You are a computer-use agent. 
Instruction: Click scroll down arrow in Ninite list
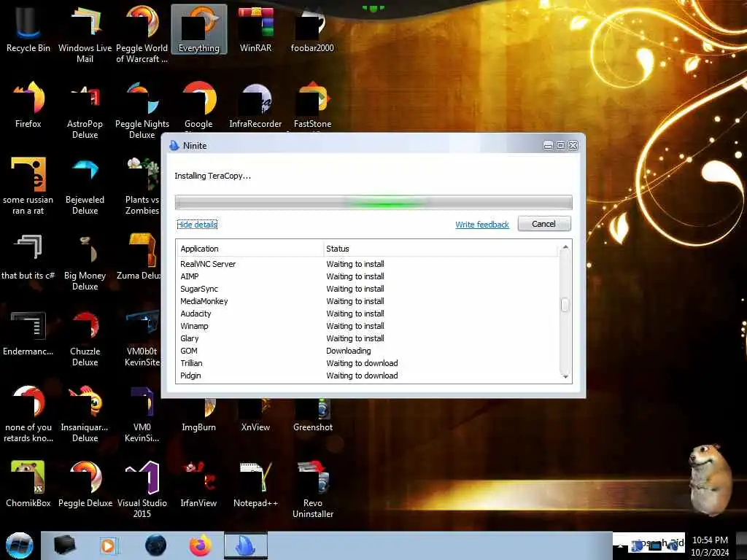tap(565, 377)
